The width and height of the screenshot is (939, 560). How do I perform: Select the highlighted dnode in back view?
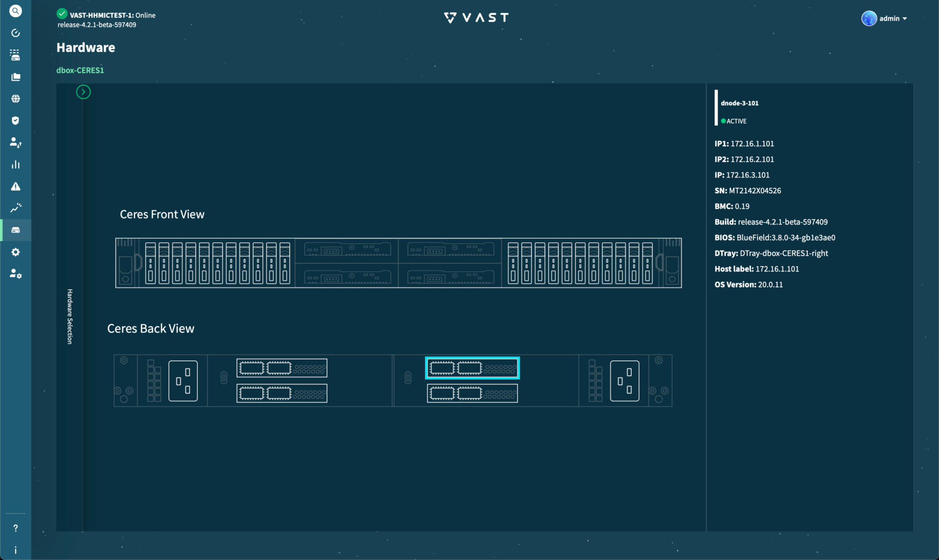coord(472,368)
